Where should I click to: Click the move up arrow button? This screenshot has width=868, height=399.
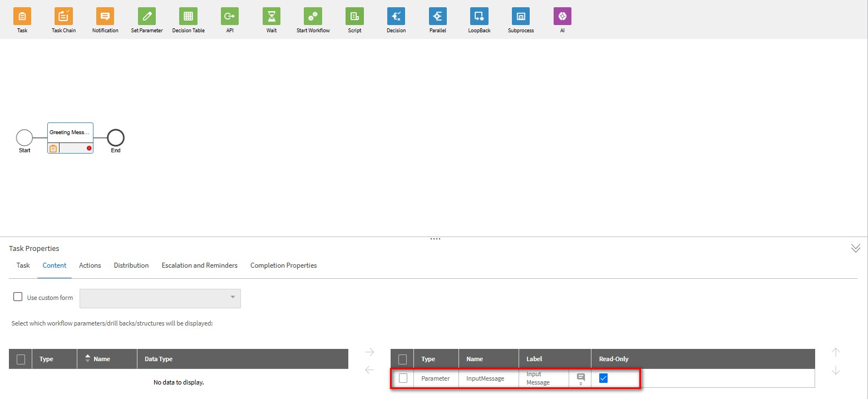(835, 352)
